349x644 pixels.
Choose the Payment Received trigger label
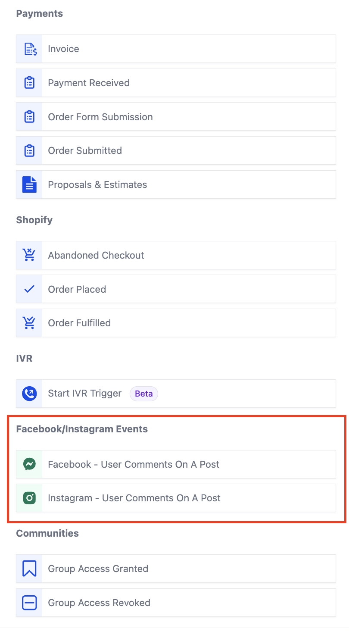89,83
